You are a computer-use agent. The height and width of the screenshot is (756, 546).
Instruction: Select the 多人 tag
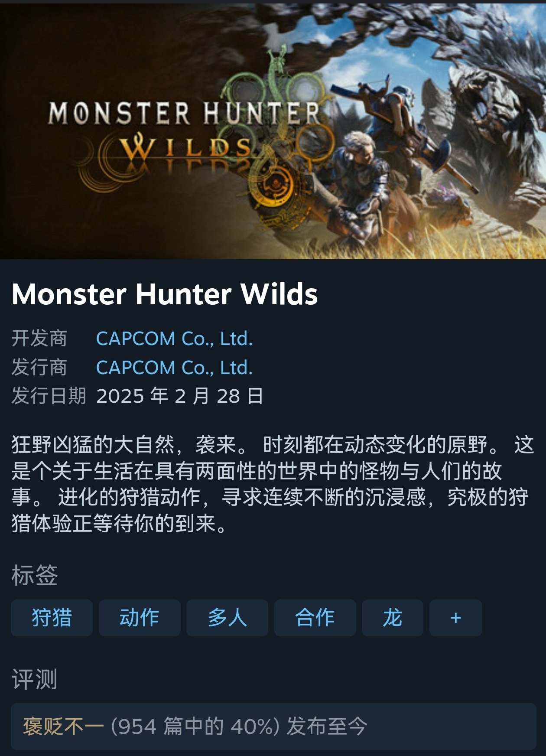pos(227,618)
